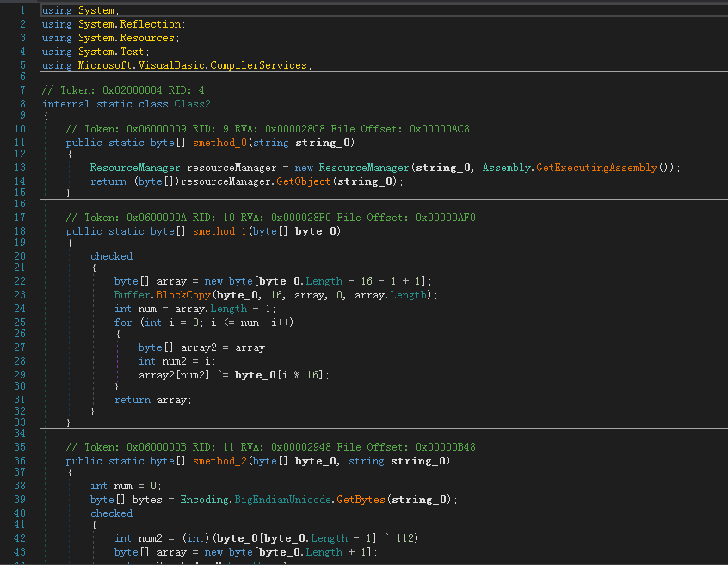Click the Reflection namespace in using
Image resolution: width=728 pixels, height=565 pixels.
151,25
